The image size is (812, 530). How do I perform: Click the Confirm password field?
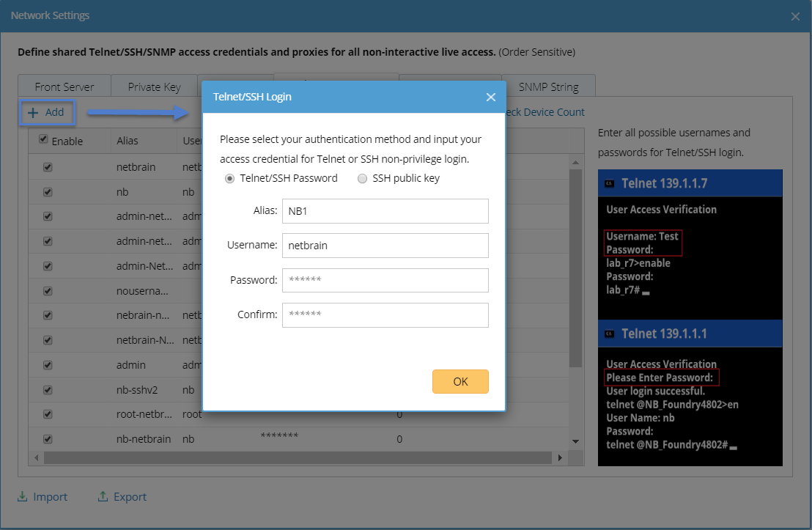[x=385, y=315]
